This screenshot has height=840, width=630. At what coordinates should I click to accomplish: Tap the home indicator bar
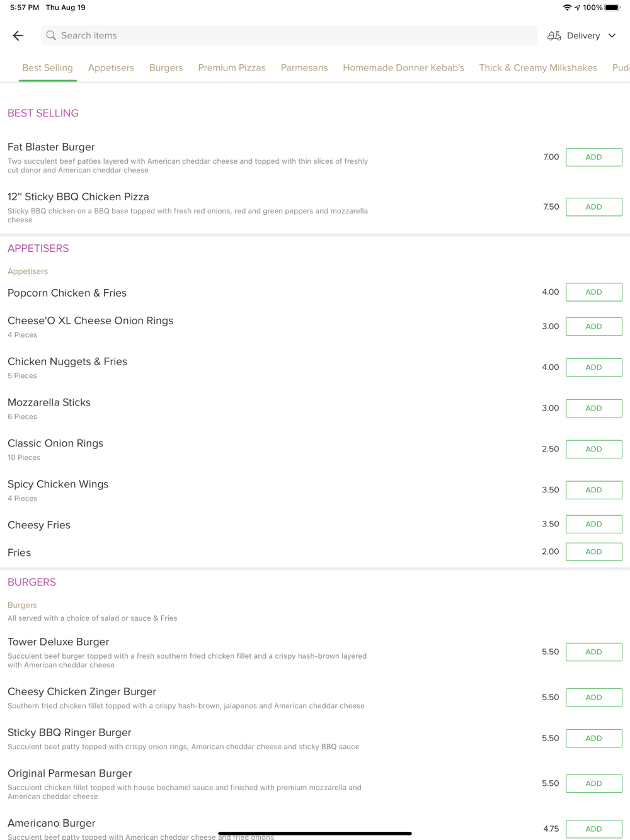(x=315, y=834)
